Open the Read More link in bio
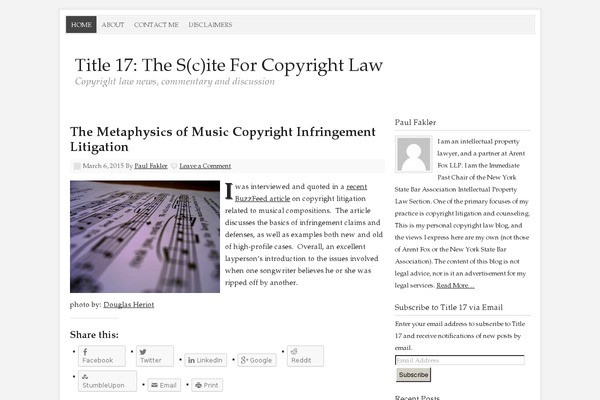Screen dimensions: 600x400 pyautogui.click(x=455, y=285)
